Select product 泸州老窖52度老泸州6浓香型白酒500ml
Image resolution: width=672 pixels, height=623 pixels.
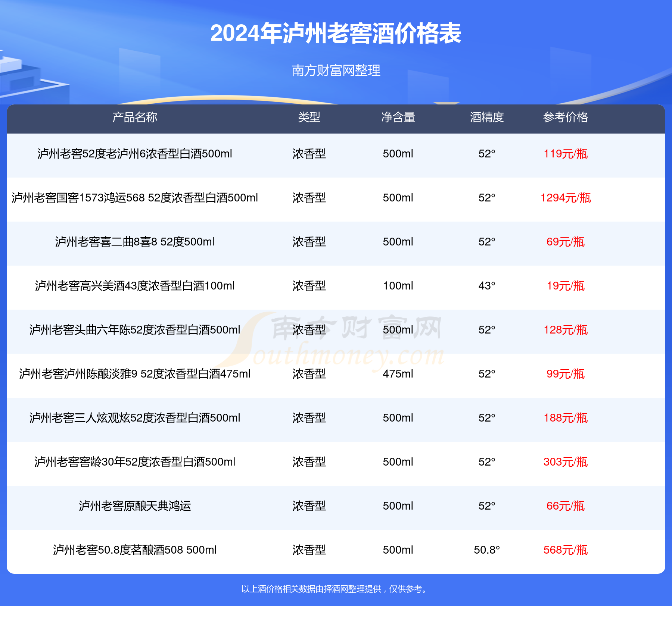135,154
